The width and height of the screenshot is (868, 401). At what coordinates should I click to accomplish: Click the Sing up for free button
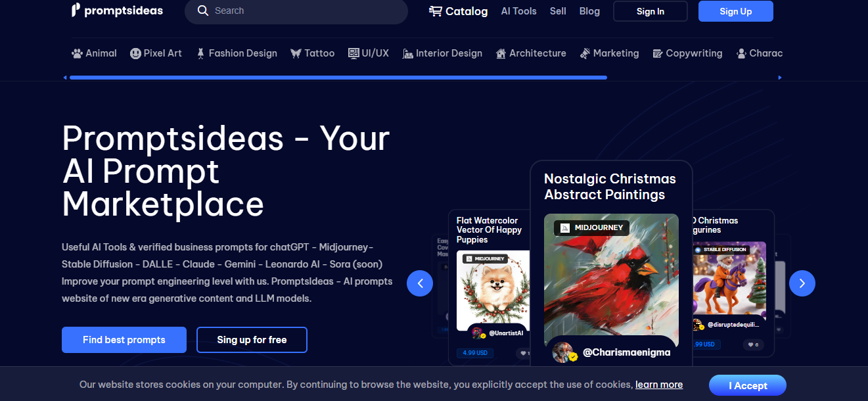(252, 340)
